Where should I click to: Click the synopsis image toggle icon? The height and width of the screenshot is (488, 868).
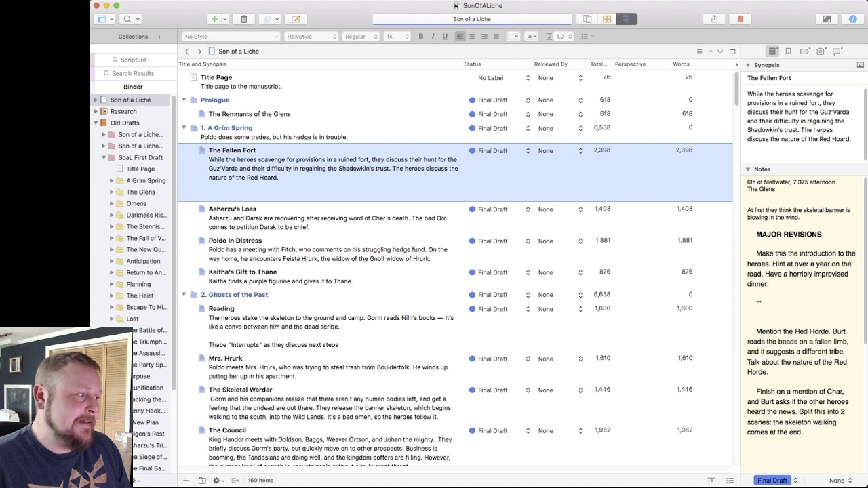tap(861, 65)
